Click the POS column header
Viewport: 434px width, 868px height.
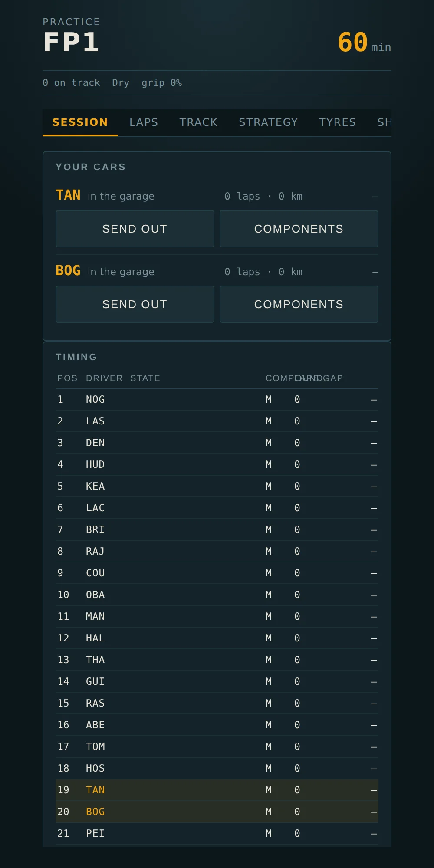[x=67, y=378]
